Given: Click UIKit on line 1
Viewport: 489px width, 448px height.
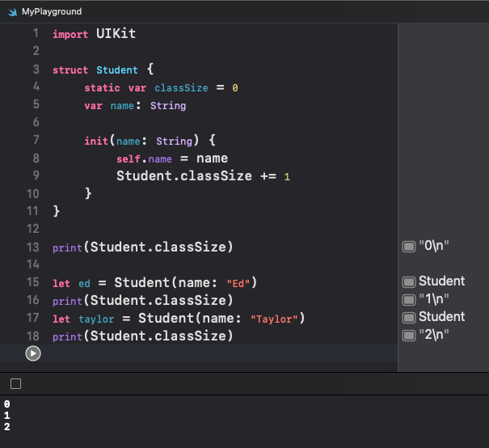Looking at the screenshot, I should 116,33.
